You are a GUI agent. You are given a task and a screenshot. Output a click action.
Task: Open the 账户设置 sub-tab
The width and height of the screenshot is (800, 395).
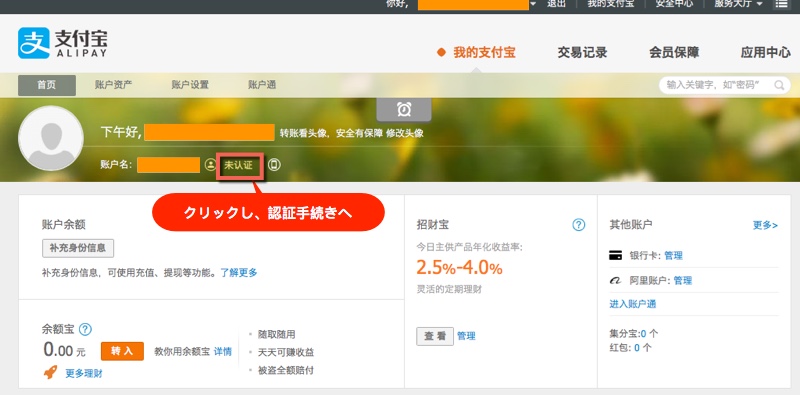coord(190,85)
